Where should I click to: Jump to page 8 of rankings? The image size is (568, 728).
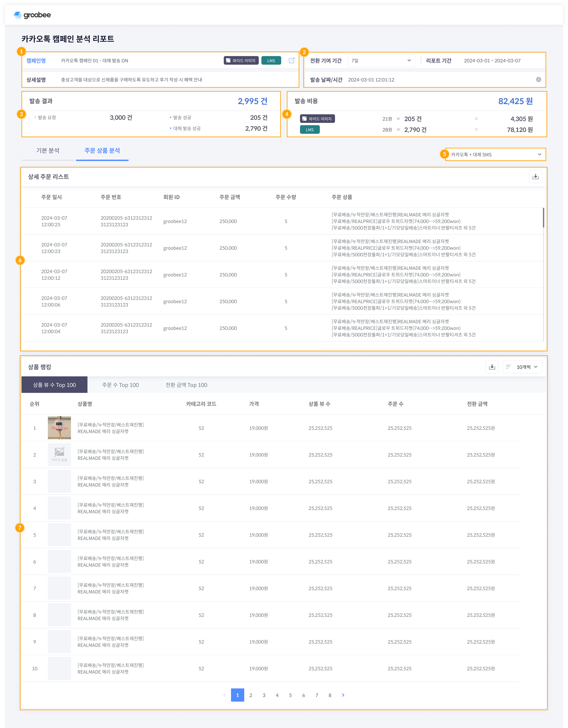click(330, 695)
